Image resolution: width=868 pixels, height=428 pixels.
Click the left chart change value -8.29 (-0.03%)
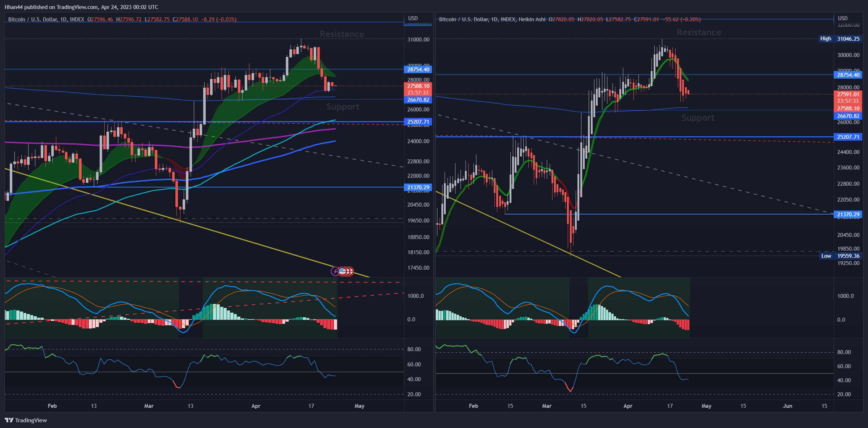pyautogui.click(x=219, y=19)
